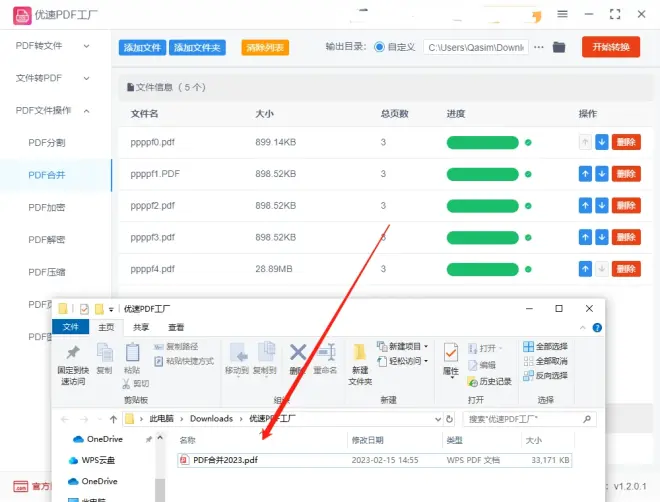Open the 新建项目 dropdown in ribbon
Viewport: 660px width, 502px height.
(426, 346)
